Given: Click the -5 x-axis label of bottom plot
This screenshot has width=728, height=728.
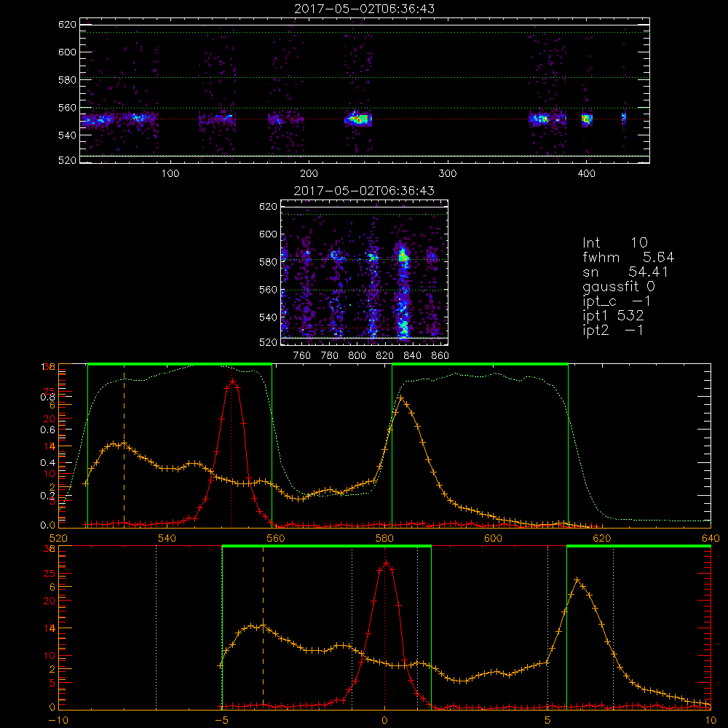Looking at the screenshot, I should (222, 720).
